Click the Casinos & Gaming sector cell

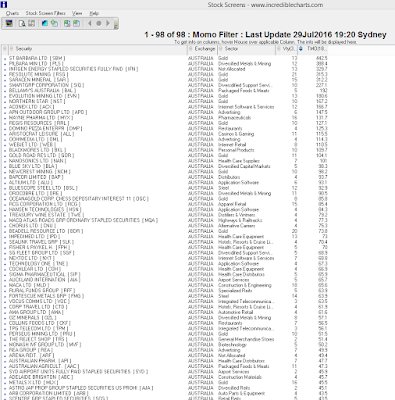(x=236, y=134)
